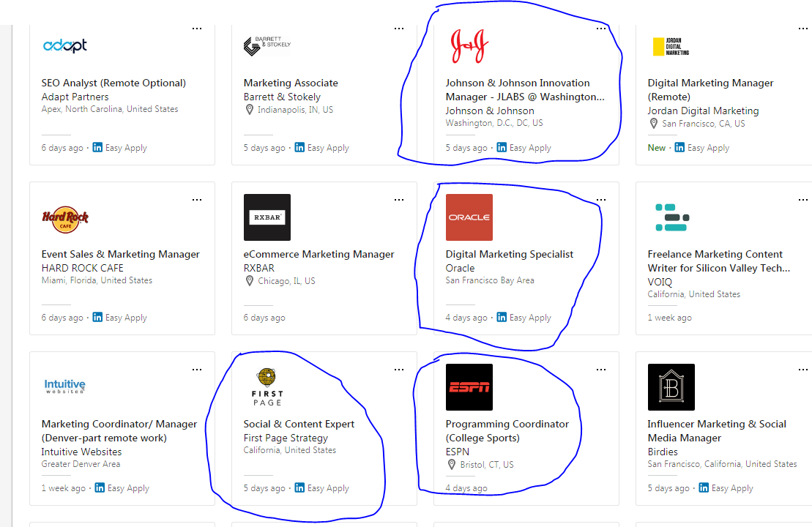Click Easy Apply on the Johnson & Johnson job
Viewport: 812px width, 527px height.
[529, 148]
